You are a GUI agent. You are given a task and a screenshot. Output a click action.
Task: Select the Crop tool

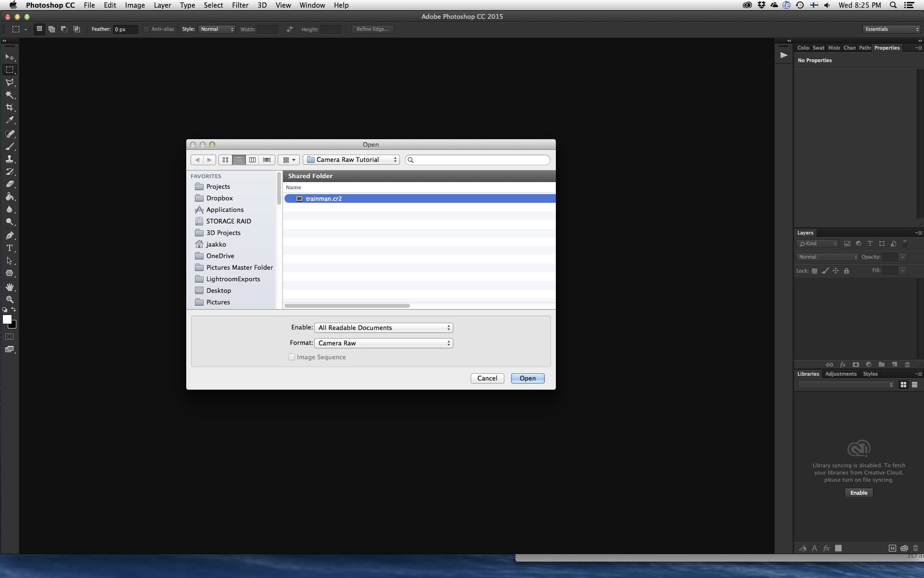pos(10,107)
